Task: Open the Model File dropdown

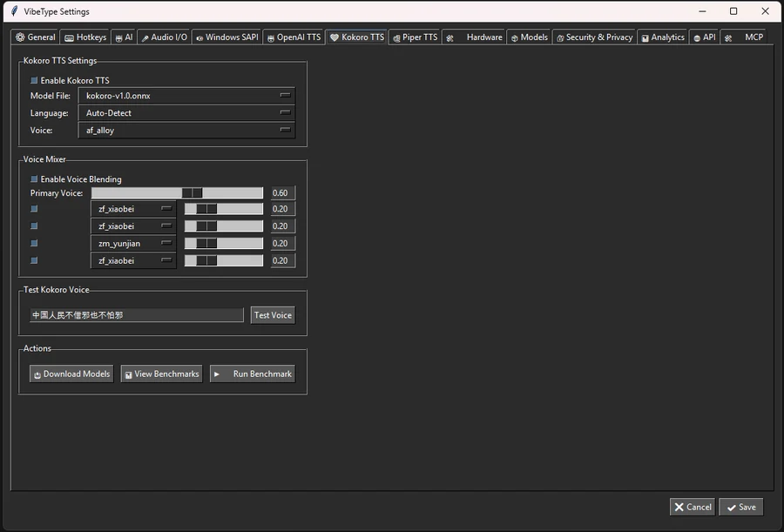Action: click(186, 96)
